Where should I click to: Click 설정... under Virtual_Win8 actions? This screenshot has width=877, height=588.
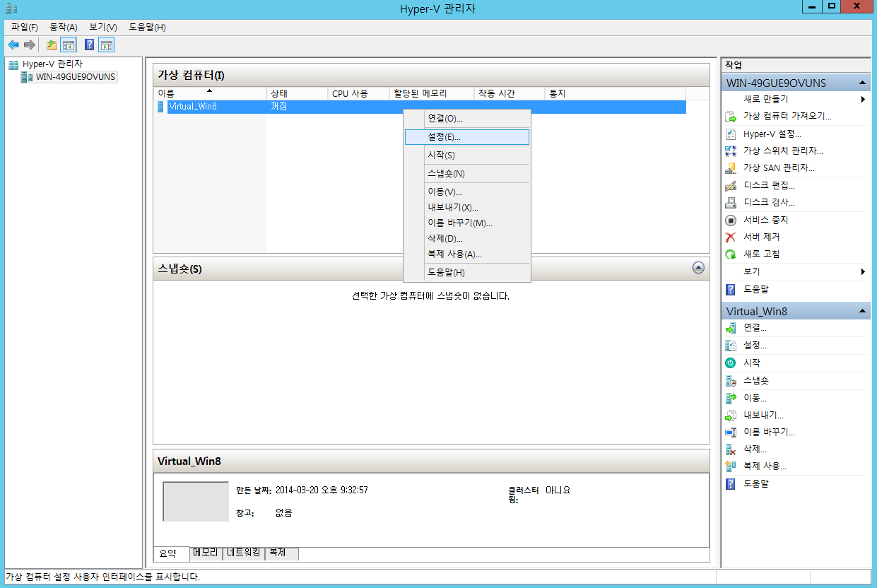click(x=796, y=346)
